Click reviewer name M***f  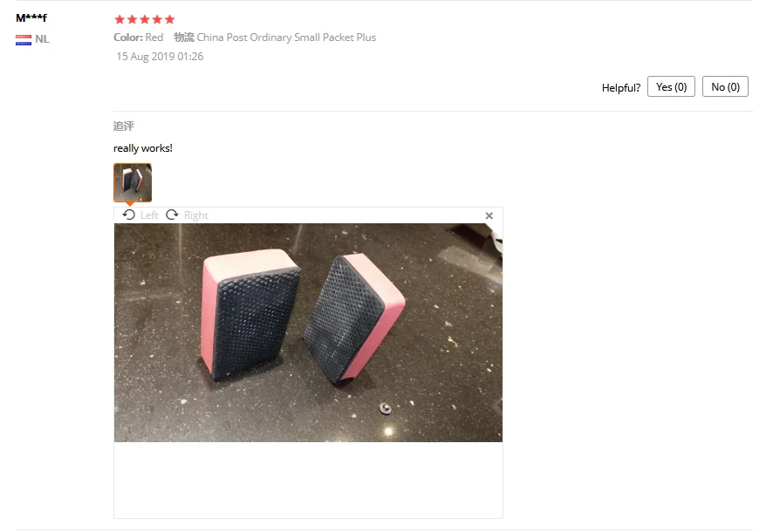point(31,18)
